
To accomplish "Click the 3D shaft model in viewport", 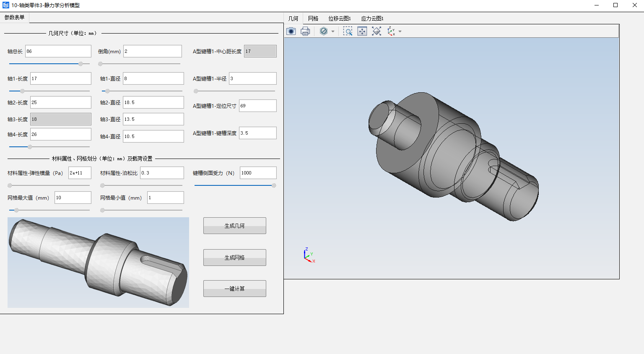I will coord(453,156).
